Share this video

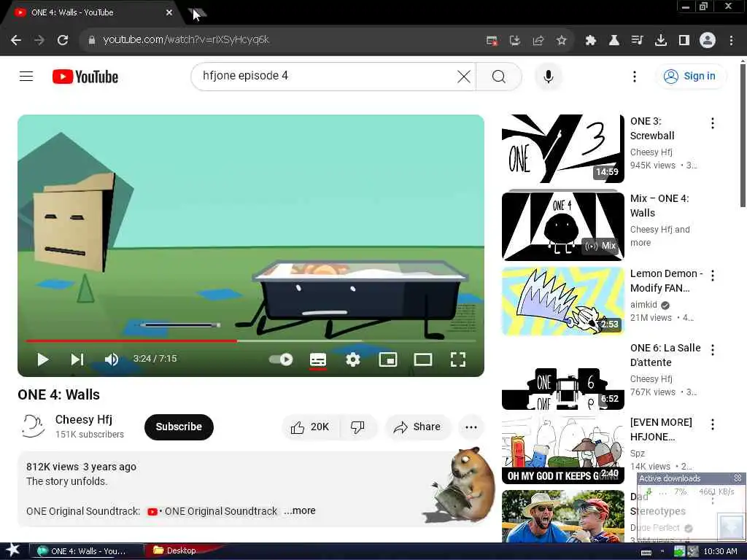point(417,427)
